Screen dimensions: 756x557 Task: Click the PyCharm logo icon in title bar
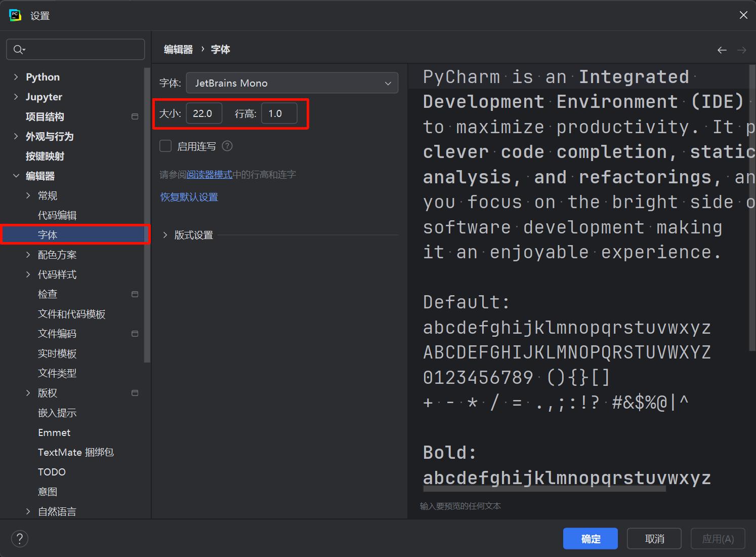[15, 15]
